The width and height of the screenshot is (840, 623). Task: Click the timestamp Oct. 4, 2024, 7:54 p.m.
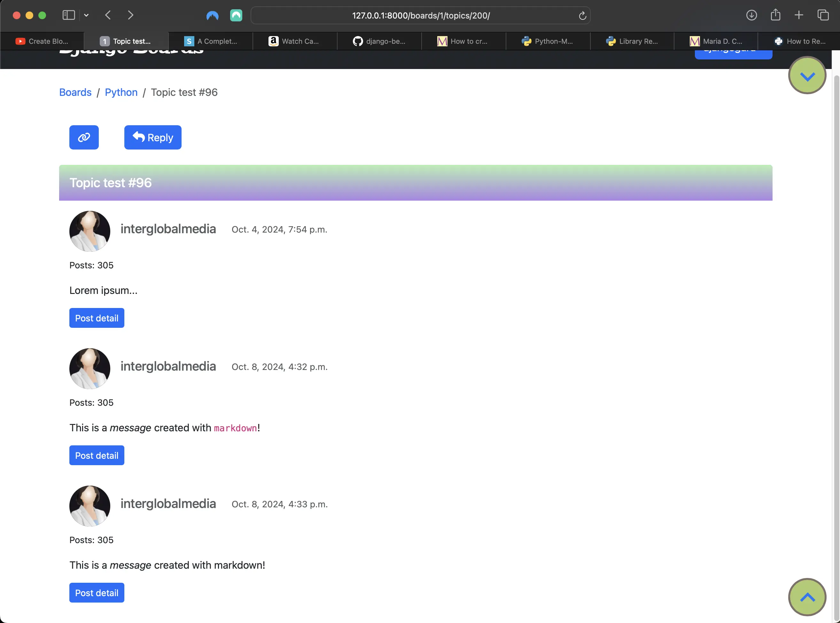point(279,229)
